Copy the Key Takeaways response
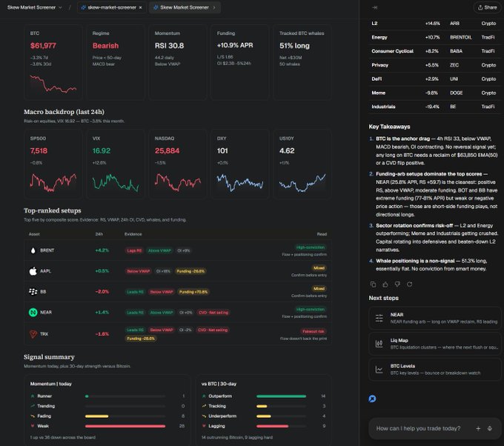 coord(373,284)
